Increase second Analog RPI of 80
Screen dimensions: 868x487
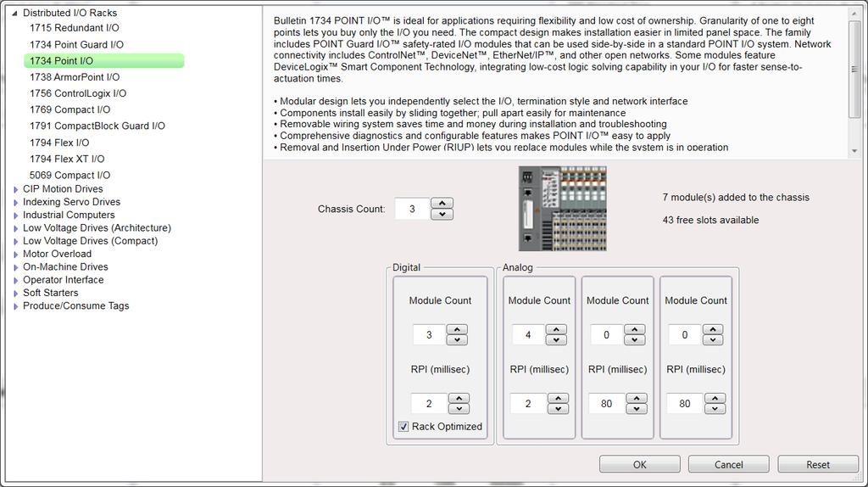(637, 398)
